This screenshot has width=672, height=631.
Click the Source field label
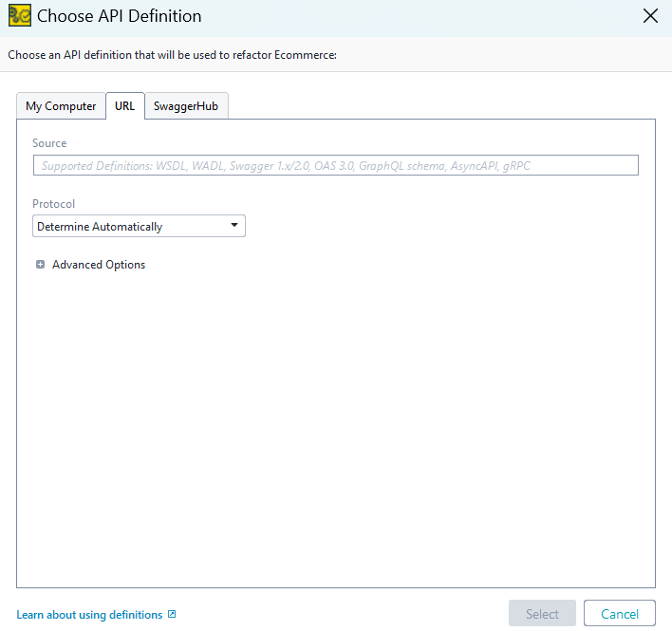click(x=49, y=143)
